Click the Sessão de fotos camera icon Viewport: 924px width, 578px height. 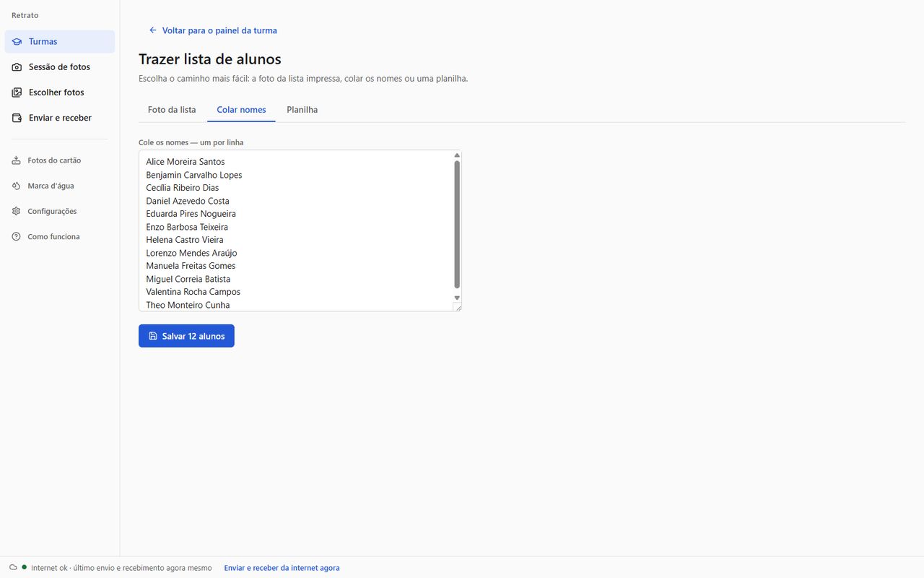coord(17,67)
